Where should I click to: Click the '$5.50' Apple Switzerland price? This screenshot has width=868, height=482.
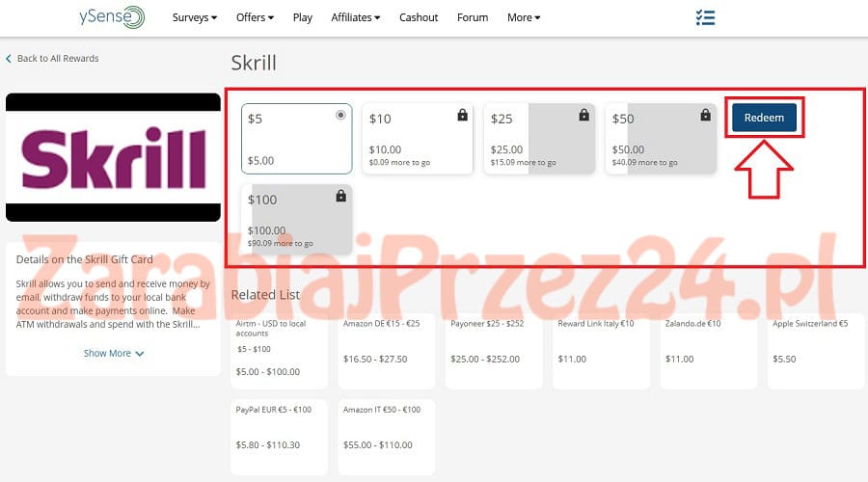(784, 360)
